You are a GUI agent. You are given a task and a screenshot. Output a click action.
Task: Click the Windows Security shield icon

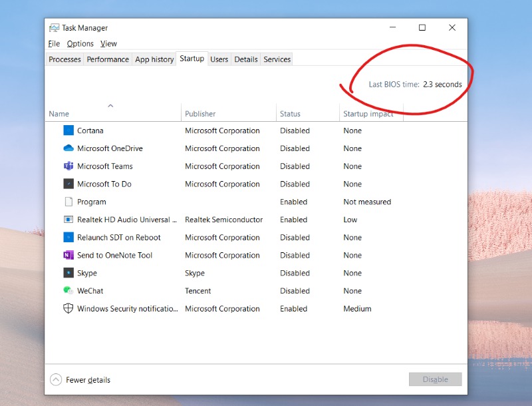(68, 308)
